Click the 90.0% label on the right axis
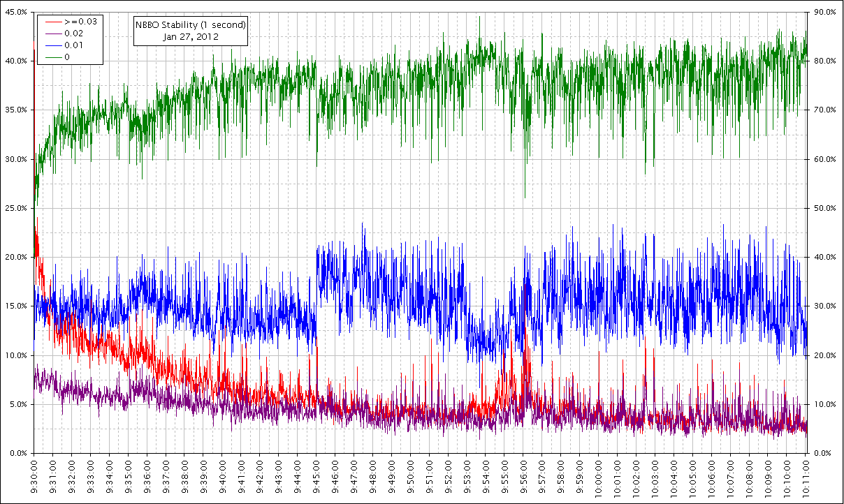The image size is (844, 504). click(x=825, y=12)
